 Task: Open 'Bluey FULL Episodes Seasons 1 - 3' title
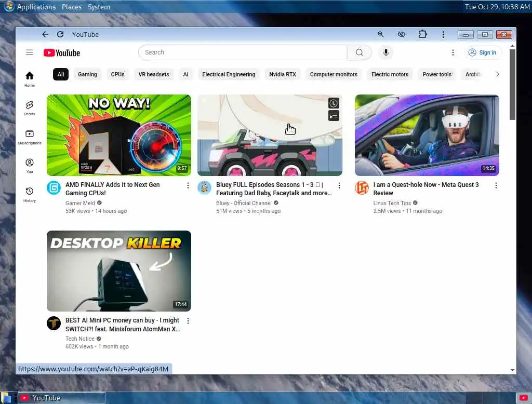274,188
